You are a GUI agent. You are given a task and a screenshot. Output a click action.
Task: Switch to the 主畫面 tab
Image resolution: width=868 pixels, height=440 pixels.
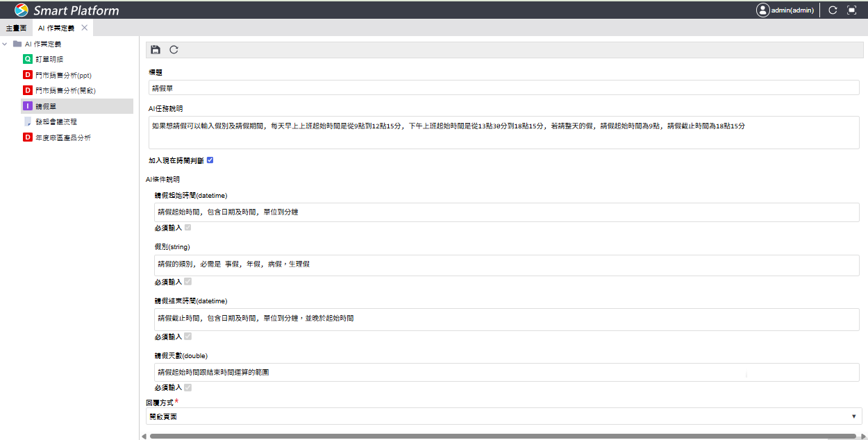pyautogui.click(x=16, y=28)
